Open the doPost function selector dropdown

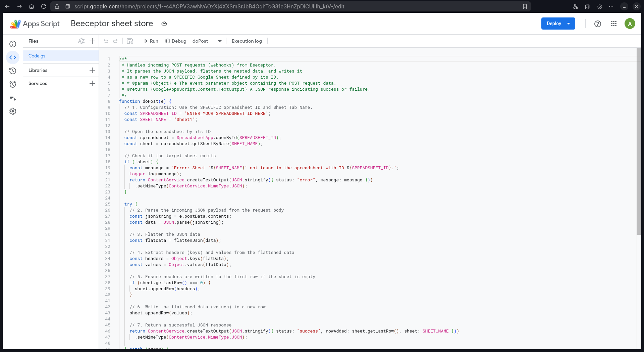220,41
